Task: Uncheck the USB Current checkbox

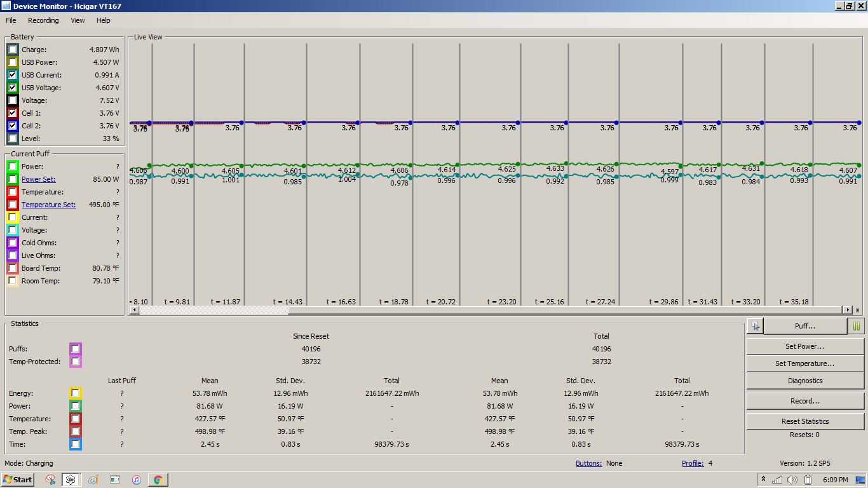Action: tap(13, 75)
